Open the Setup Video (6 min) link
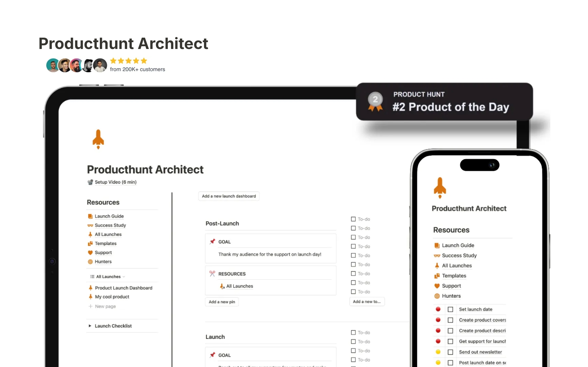Screen dimensions: 588x367 pyautogui.click(x=115, y=182)
